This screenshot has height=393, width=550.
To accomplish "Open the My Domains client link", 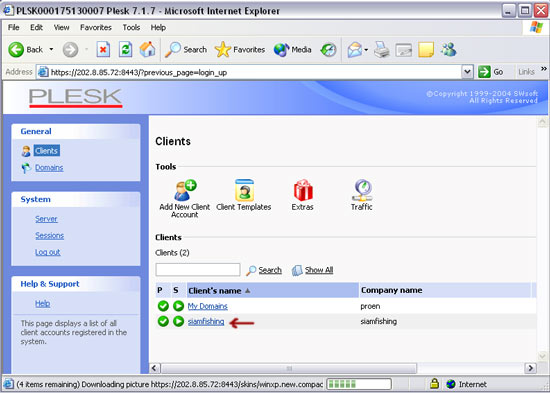I will click(x=208, y=306).
